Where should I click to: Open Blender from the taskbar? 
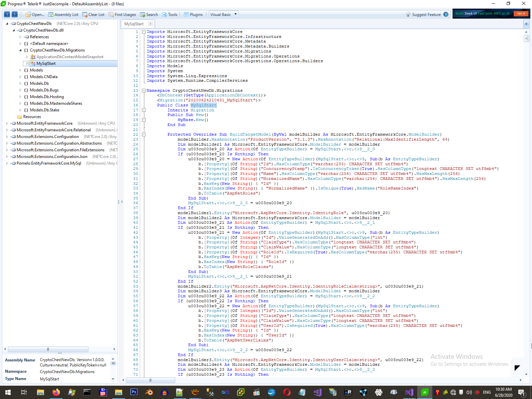click(149, 392)
